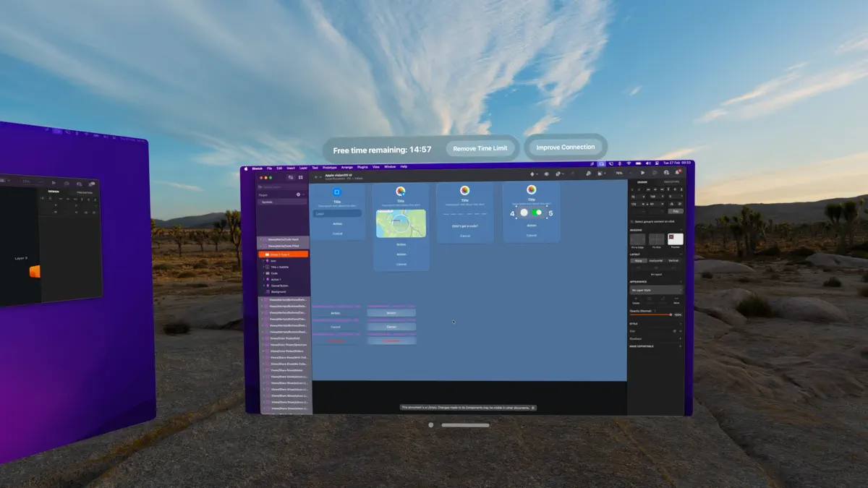The height and width of the screenshot is (488, 868).
Task: Select the Background layer in the layer list
Action: [x=279, y=292]
